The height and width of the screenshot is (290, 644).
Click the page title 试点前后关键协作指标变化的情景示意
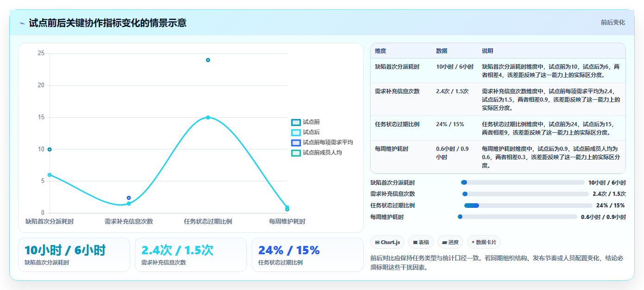pyautogui.click(x=107, y=23)
